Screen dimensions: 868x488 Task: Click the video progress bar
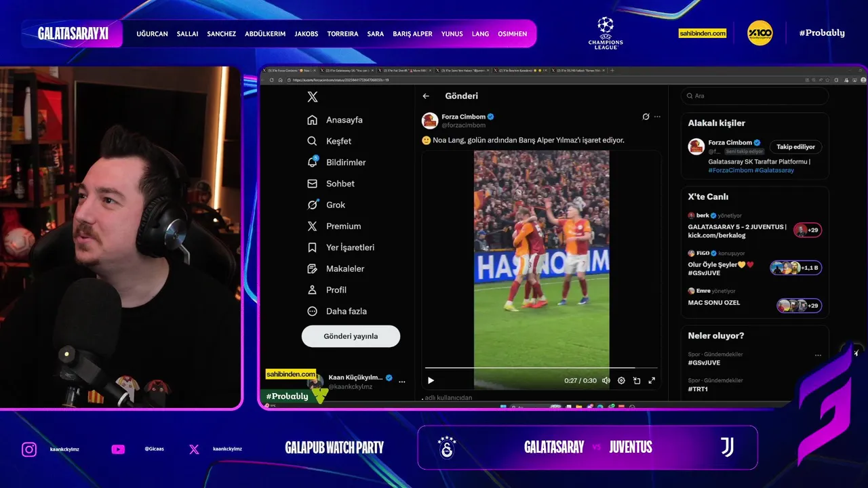click(541, 368)
